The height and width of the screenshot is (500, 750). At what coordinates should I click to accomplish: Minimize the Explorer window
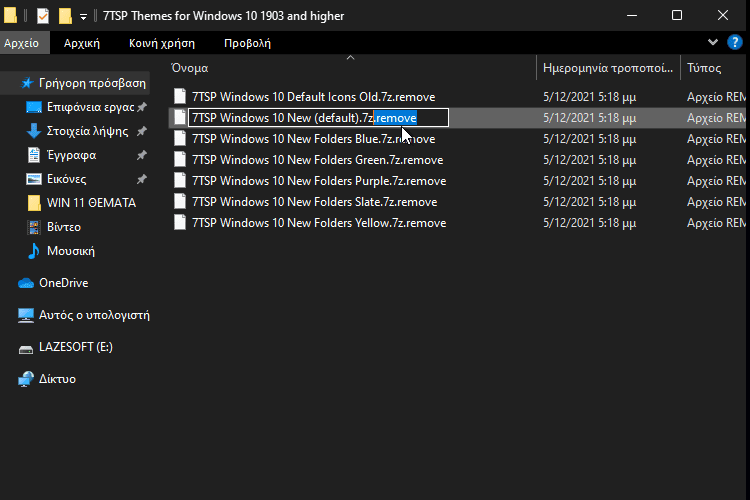tap(632, 15)
